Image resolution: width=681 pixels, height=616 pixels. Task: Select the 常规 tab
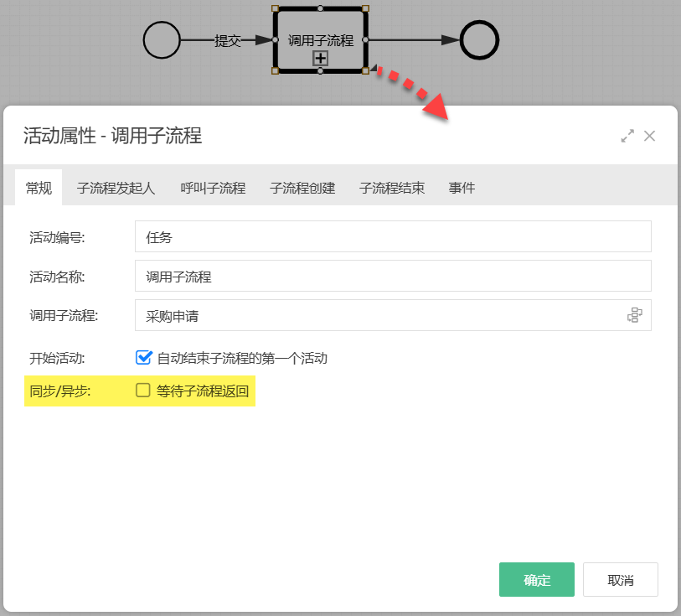[39, 188]
